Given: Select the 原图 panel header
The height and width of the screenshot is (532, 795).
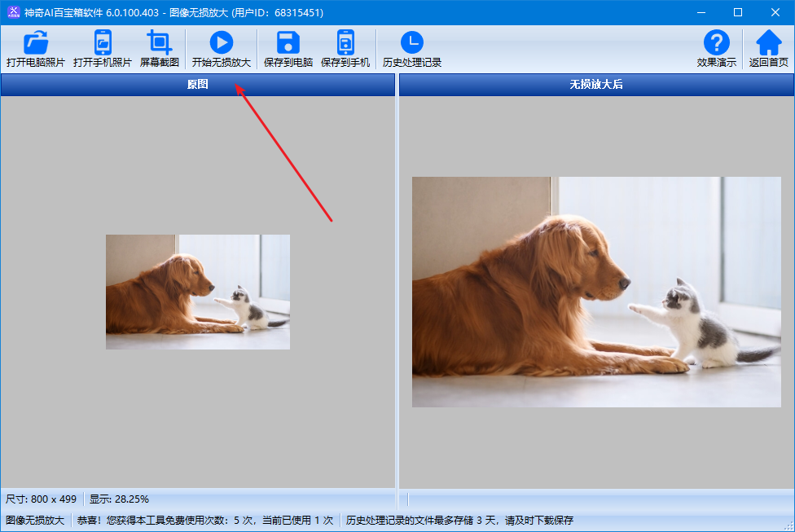Looking at the screenshot, I should pyautogui.click(x=198, y=84).
